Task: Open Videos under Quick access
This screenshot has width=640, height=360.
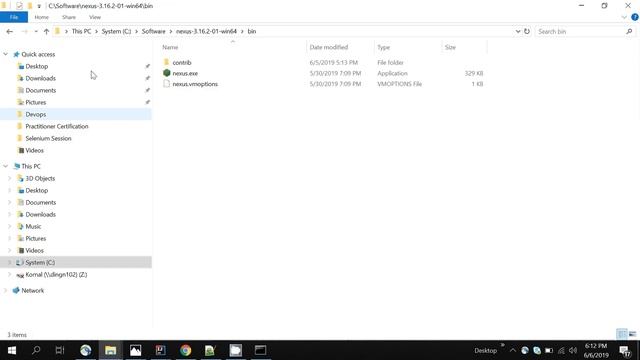Action: 34,151
